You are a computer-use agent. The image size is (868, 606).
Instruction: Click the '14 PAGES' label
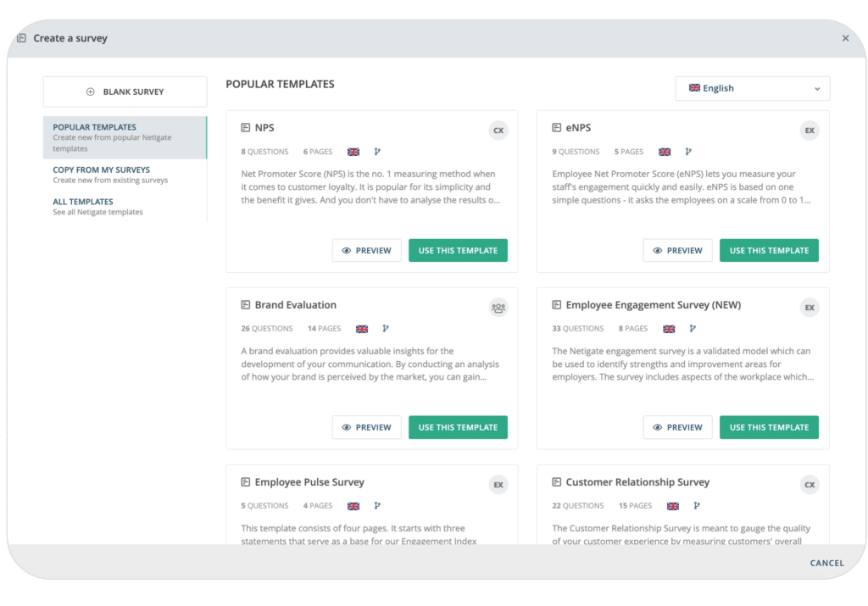click(x=324, y=329)
